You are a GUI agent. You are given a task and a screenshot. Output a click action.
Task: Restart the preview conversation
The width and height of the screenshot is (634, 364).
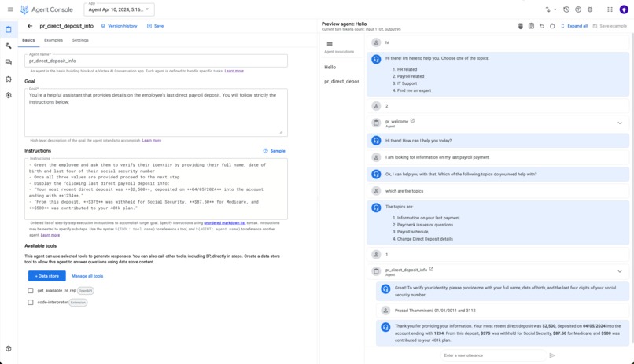click(x=552, y=26)
